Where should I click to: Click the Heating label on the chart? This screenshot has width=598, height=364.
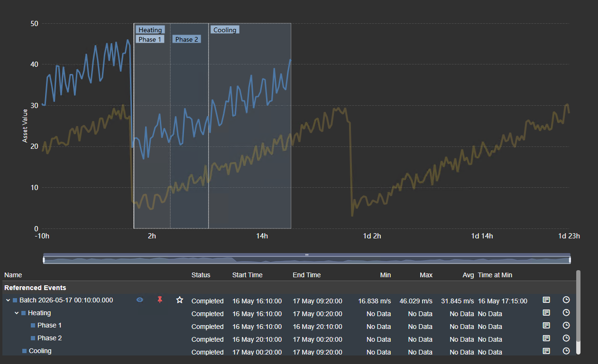[150, 30]
